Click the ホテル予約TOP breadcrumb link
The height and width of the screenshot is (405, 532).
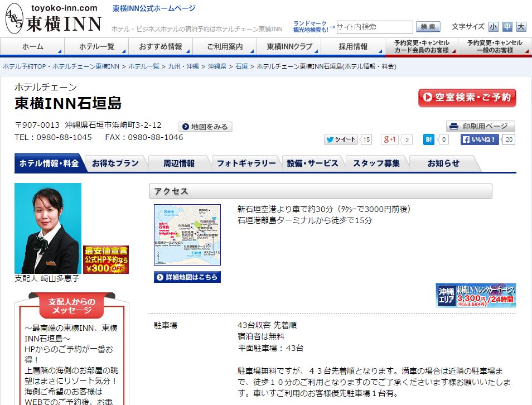click(x=61, y=66)
